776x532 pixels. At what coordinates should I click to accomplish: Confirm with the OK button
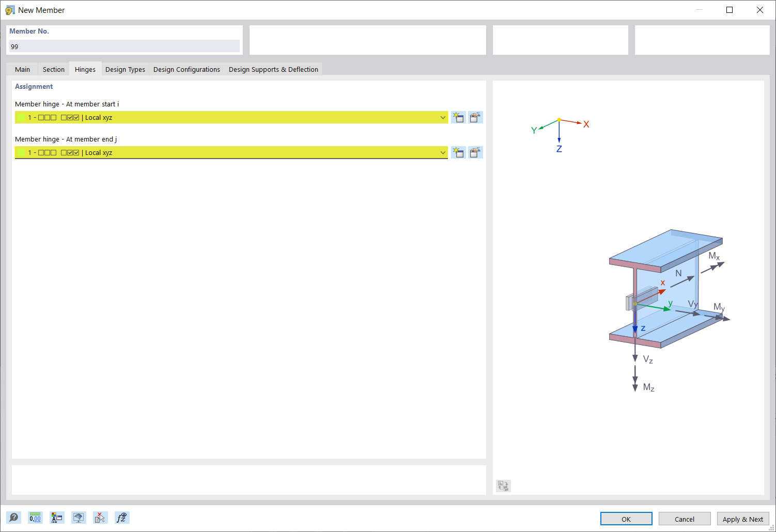(626, 519)
